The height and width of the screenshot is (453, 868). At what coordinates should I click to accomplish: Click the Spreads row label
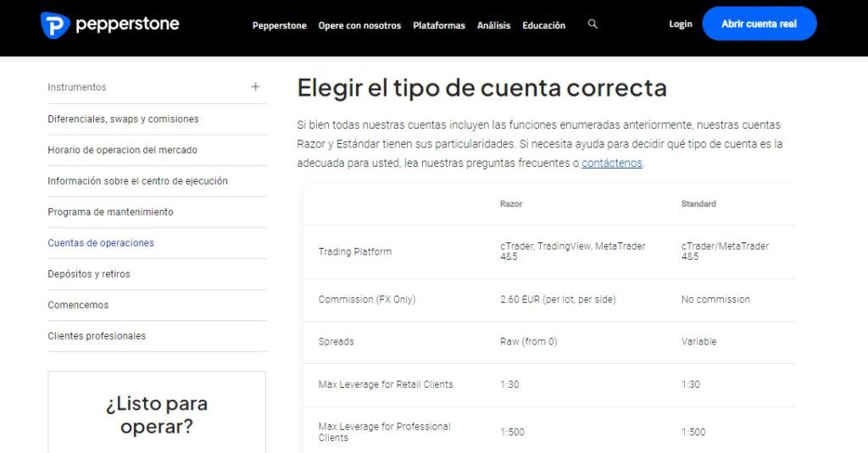[x=336, y=342]
